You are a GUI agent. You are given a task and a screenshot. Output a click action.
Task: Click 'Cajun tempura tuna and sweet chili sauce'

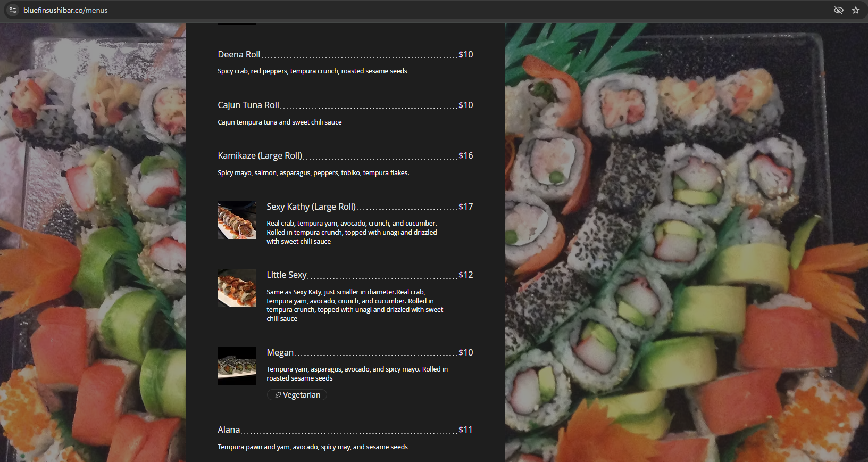[280, 122]
